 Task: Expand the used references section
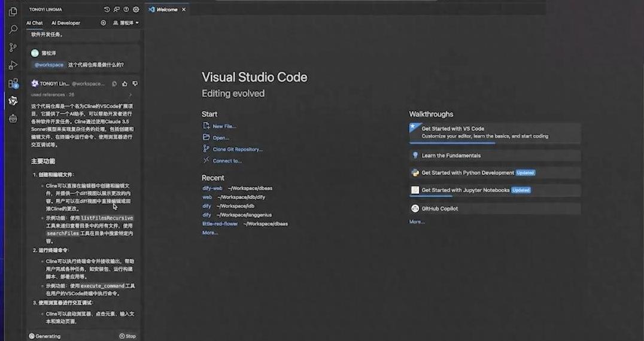[x=130, y=95]
